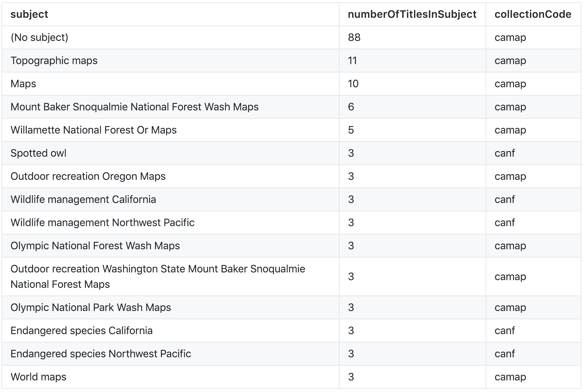The width and height of the screenshot is (584, 392).
Task: Click Wildlife management California cell
Action: tap(83, 199)
